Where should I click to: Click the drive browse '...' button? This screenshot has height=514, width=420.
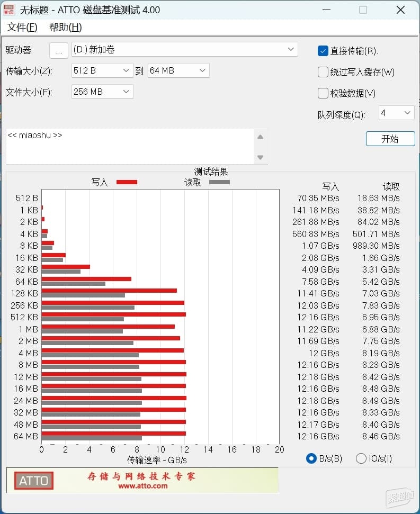59,50
